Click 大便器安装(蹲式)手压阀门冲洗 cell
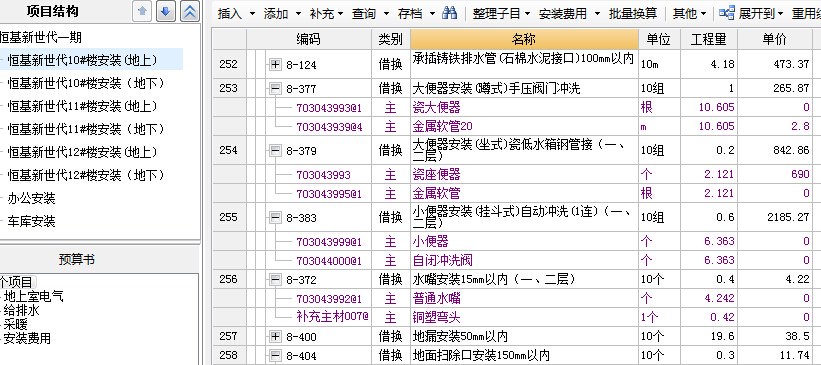The width and height of the screenshot is (821, 365). tap(524, 89)
